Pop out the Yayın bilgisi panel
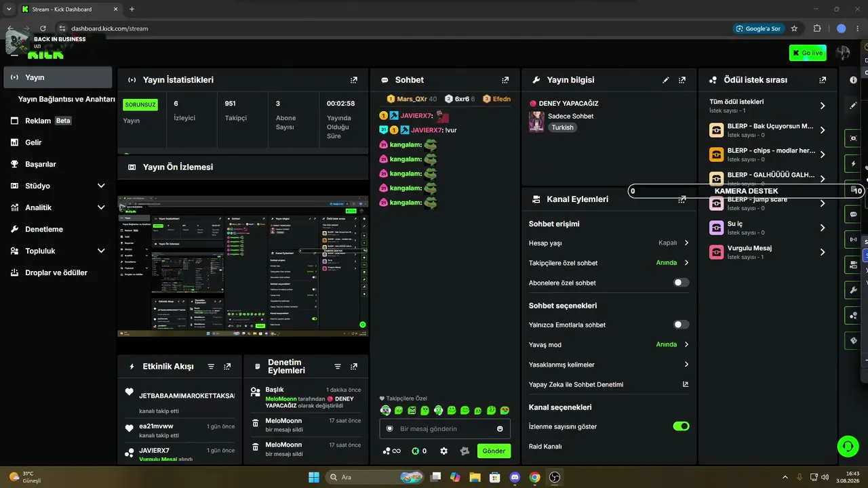Viewport: 868px width, 488px height. point(682,80)
